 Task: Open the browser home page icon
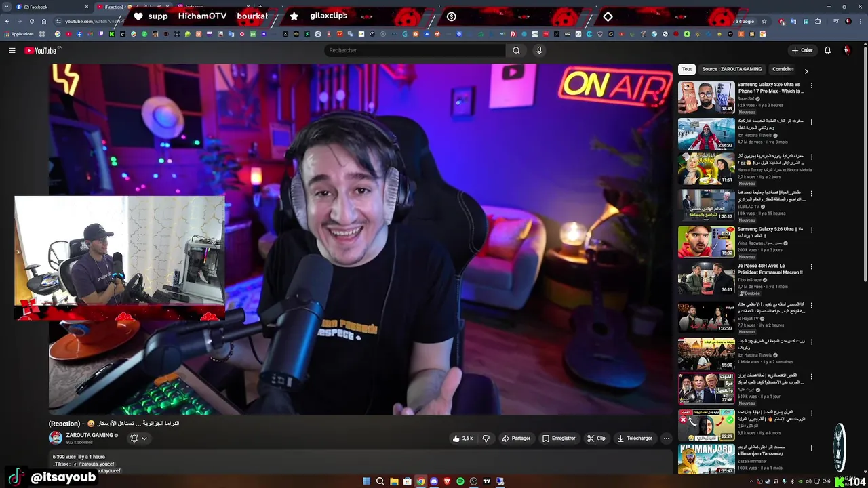coord(44,21)
